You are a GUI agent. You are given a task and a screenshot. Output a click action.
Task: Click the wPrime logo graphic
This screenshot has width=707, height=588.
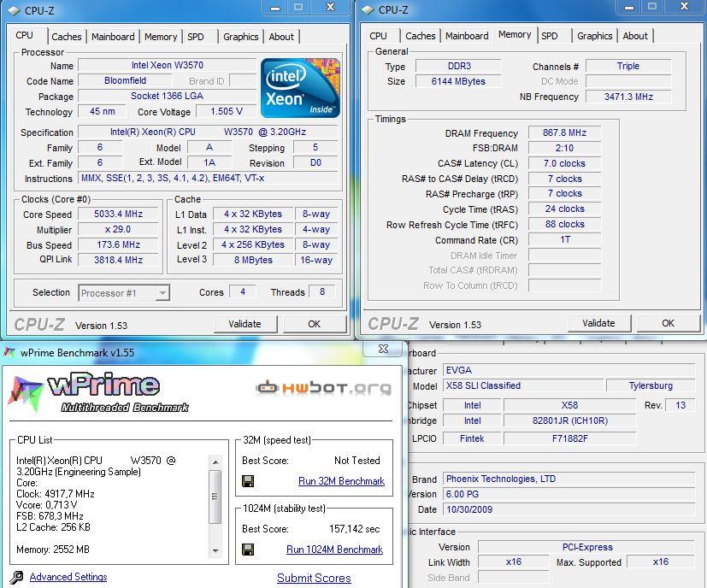pyautogui.click(x=99, y=391)
